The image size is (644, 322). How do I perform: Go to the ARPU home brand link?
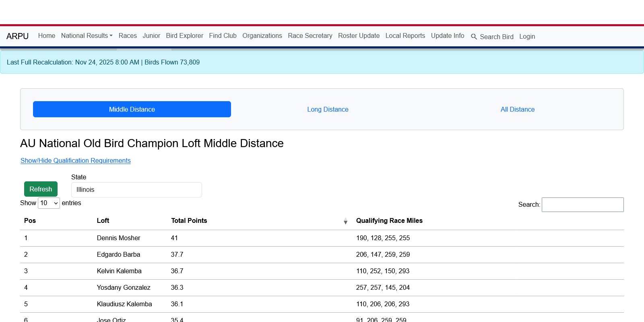pos(18,36)
